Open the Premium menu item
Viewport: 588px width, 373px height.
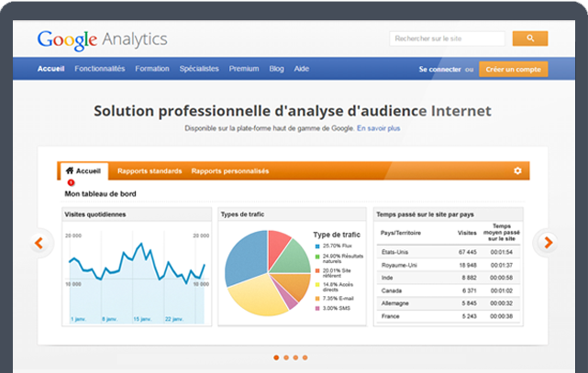point(244,69)
